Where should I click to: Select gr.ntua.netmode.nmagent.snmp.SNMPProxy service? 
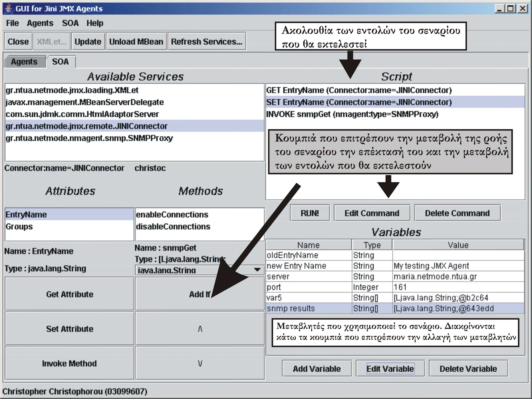point(134,138)
